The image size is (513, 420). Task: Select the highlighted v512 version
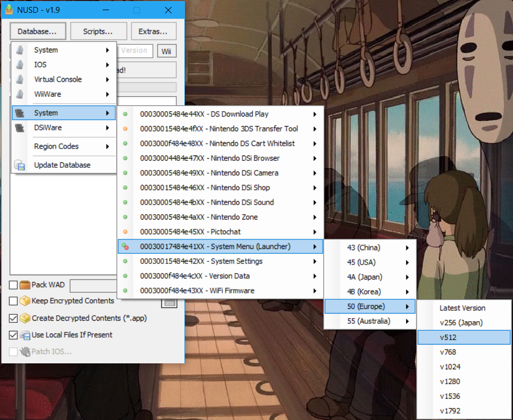(x=464, y=338)
